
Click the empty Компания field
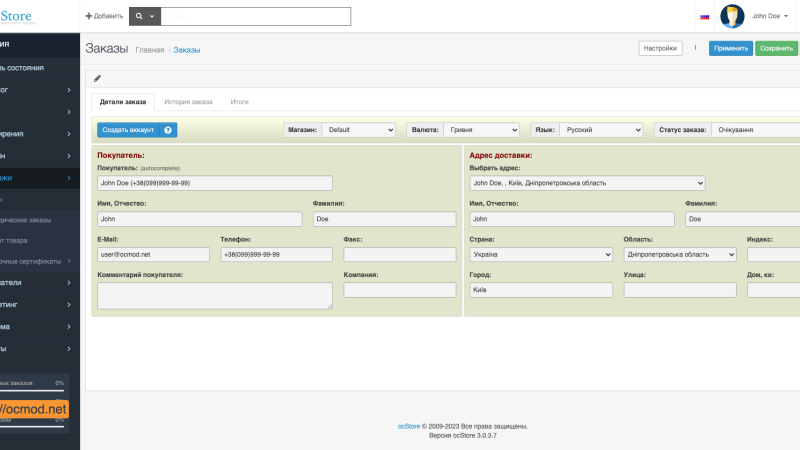pyautogui.click(x=400, y=290)
